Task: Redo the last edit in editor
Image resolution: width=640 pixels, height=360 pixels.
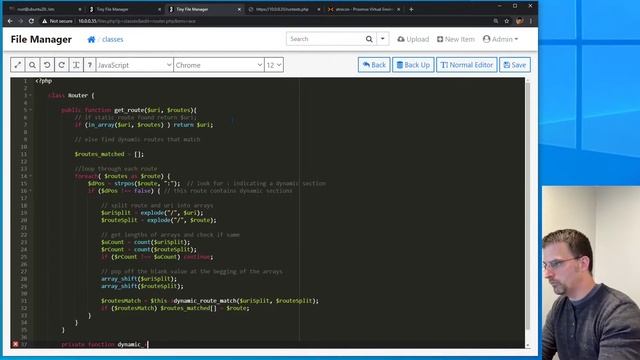Action: (62, 65)
